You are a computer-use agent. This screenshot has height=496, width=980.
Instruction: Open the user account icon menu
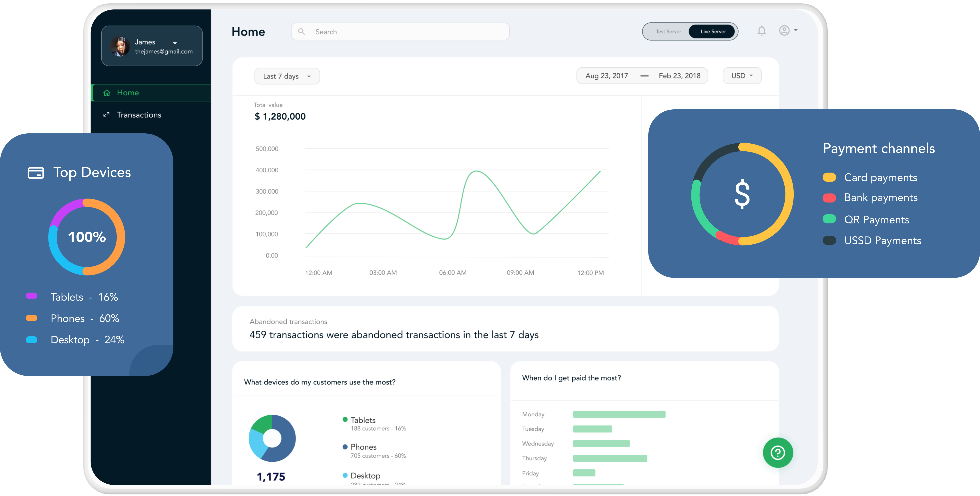(x=784, y=31)
